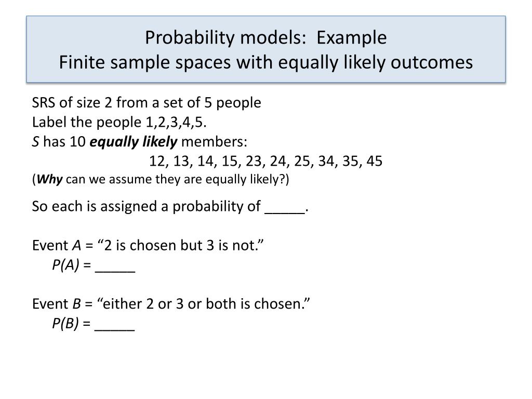Click the Event A definition text
The height and width of the screenshot is (399, 532).
point(149,245)
